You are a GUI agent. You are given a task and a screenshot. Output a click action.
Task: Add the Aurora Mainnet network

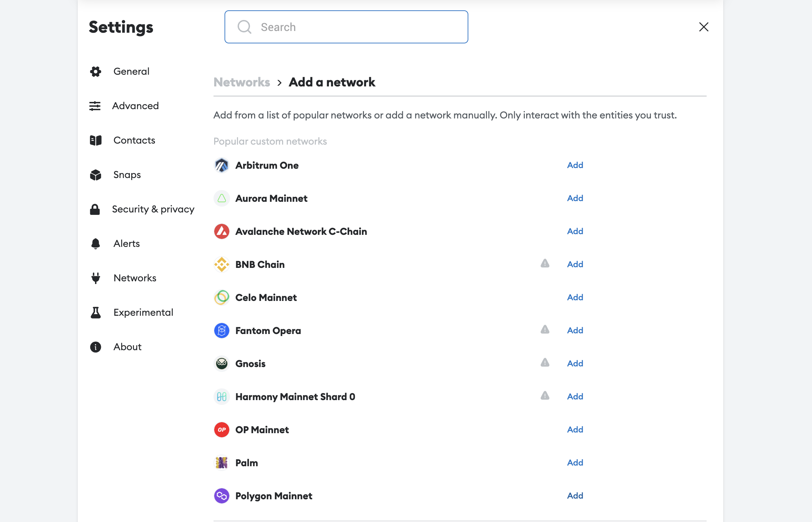[x=575, y=198]
